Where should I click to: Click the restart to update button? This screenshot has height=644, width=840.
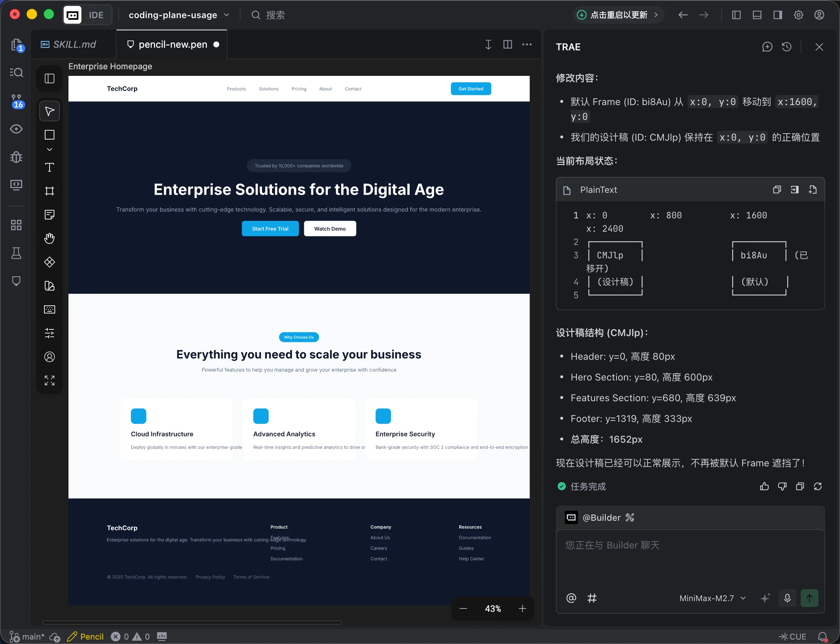[x=618, y=15]
